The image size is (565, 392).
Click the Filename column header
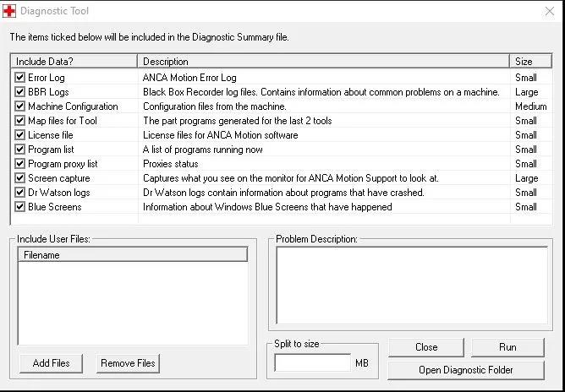[133, 255]
